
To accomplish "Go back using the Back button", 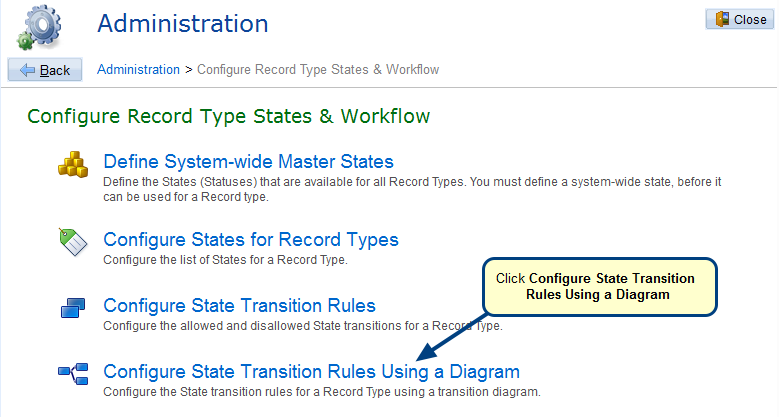I will click(45, 70).
